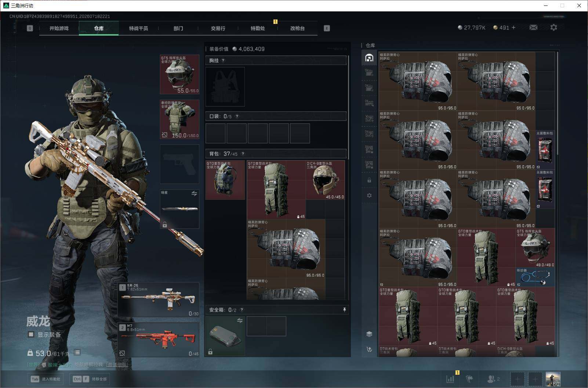Click the 背包: 37/45 capacity label
588x388 pixels.
[223, 154]
